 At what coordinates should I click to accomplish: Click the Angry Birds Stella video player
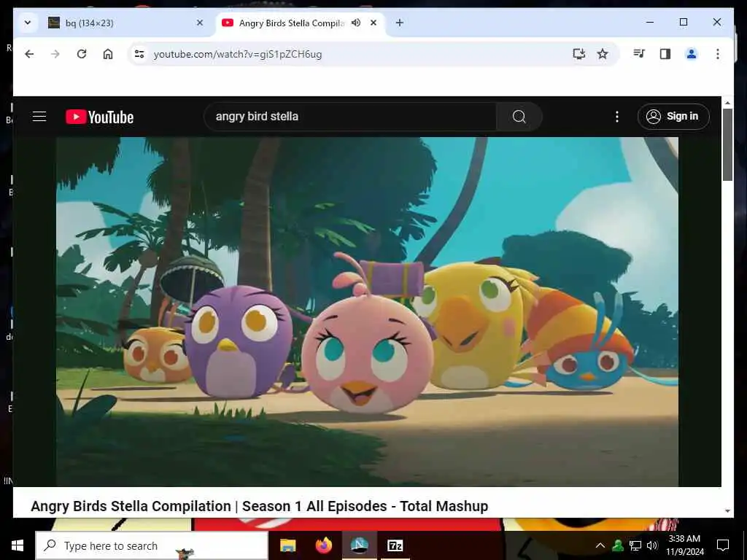coord(367,312)
